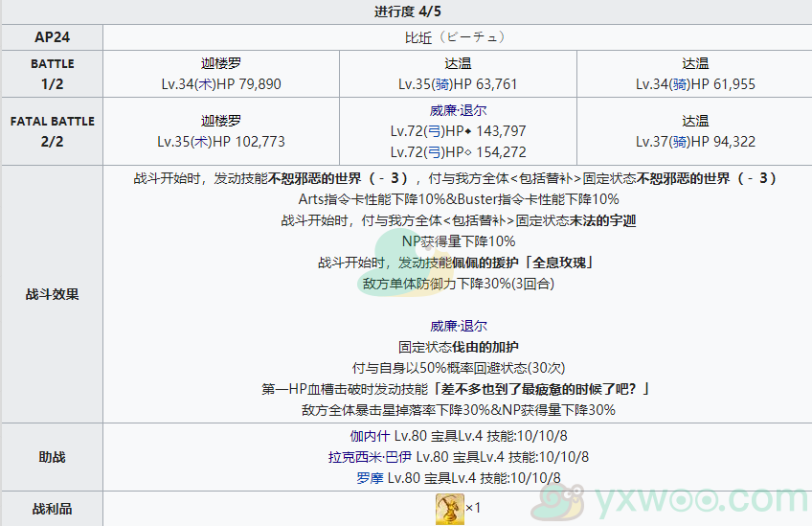Select the AP24 cell

click(53, 37)
